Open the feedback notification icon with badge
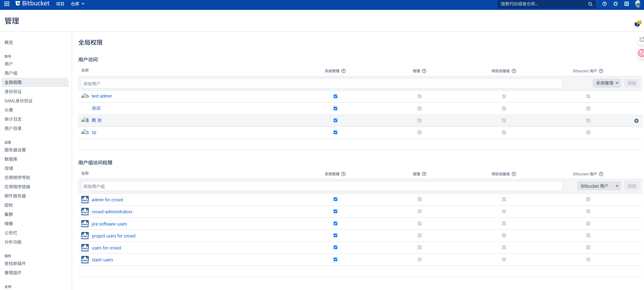644x290 pixels. click(x=637, y=24)
